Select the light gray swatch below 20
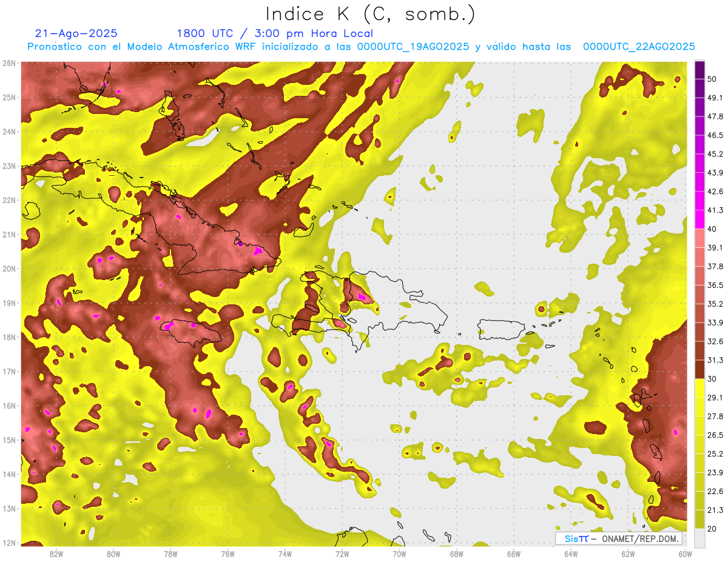This screenshot has width=728, height=562. coord(699,538)
